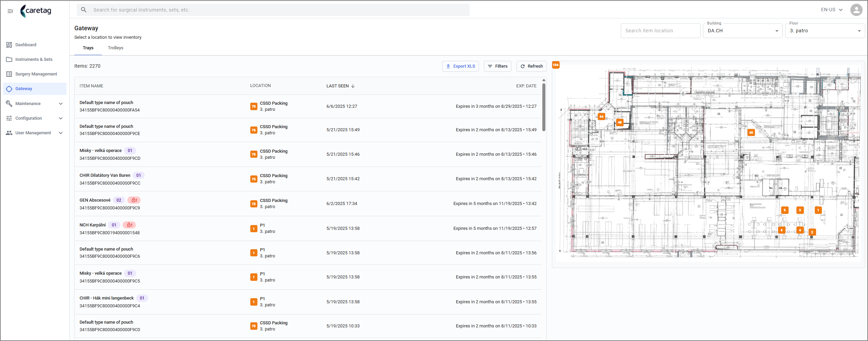Change language via EN-US selector
This screenshot has width=868, height=341.
(832, 10)
